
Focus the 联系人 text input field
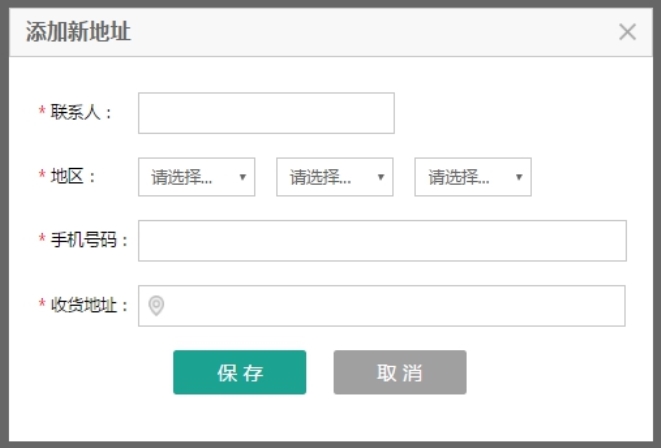266,113
